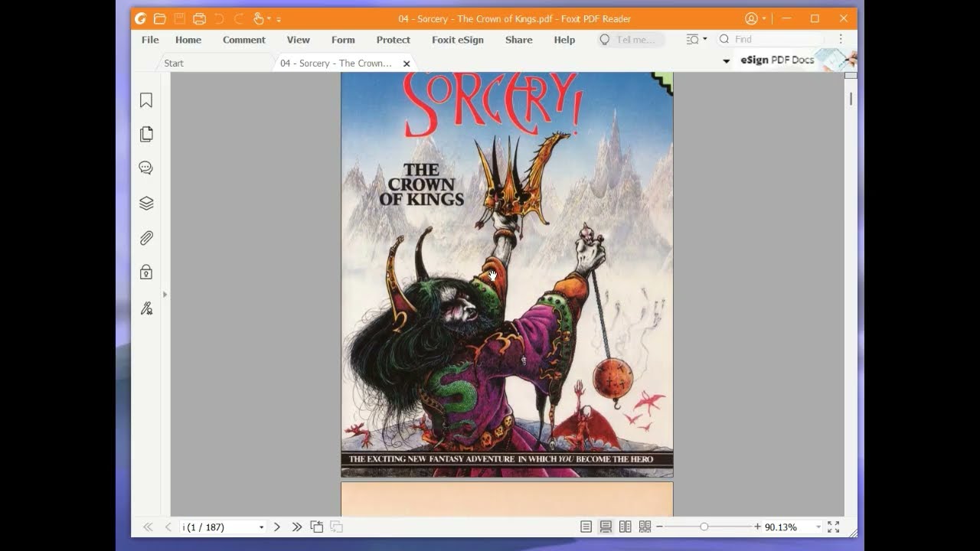The image size is (980, 551).
Task: Open the Layers panel icon
Action: [x=146, y=203]
